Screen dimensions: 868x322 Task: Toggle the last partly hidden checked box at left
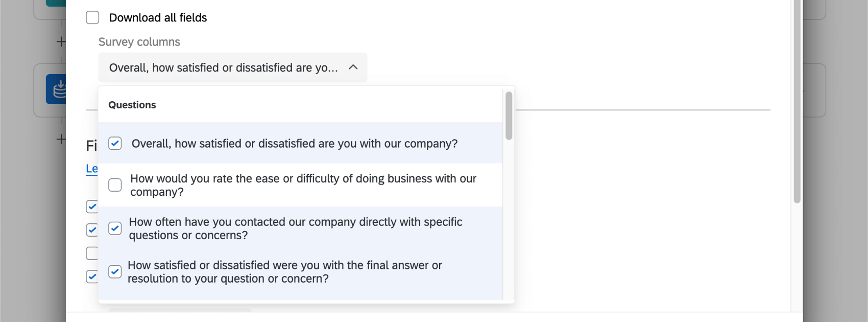click(x=92, y=277)
